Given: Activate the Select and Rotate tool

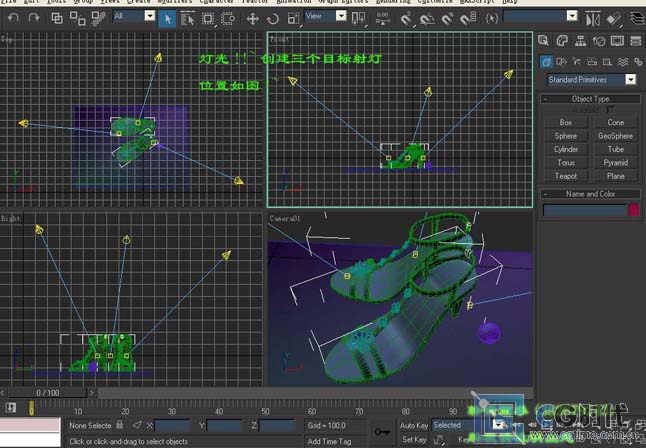Looking at the screenshot, I should pos(272,18).
